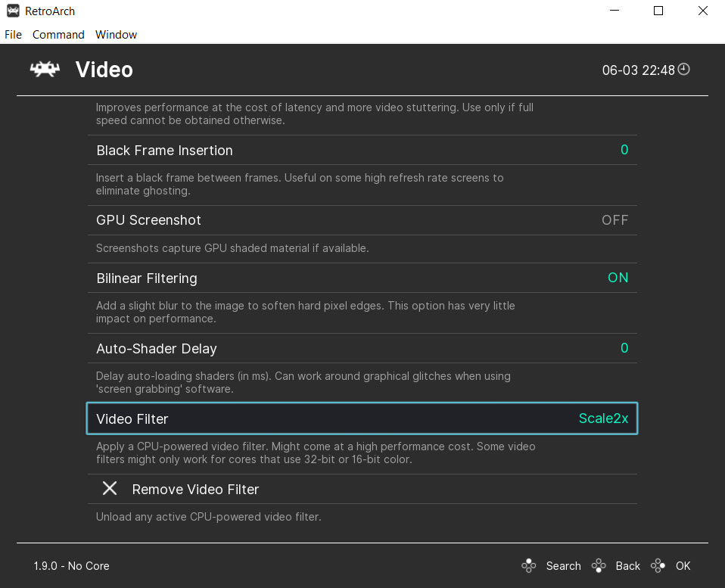Screen dimensions: 725x588
Task: Click the Video heading title
Action: (x=104, y=70)
